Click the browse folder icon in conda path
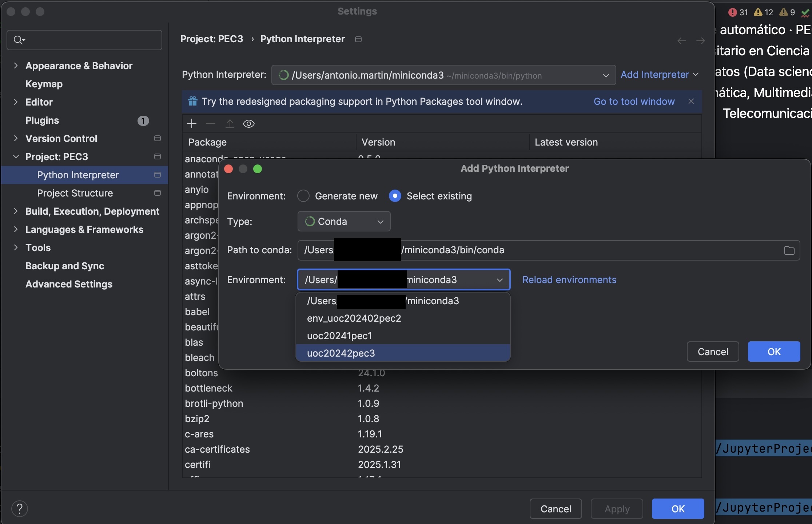Screen dimensions: 812x524 789,250
